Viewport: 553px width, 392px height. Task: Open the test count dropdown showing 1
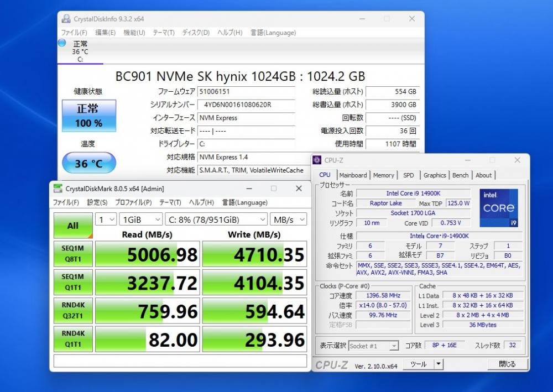click(106, 219)
